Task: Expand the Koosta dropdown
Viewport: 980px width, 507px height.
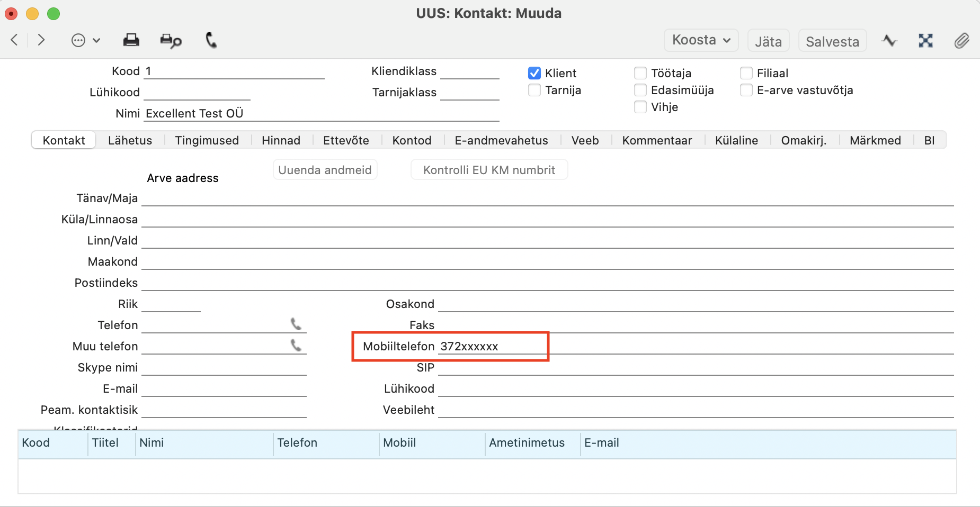Action: [x=701, y=40]
